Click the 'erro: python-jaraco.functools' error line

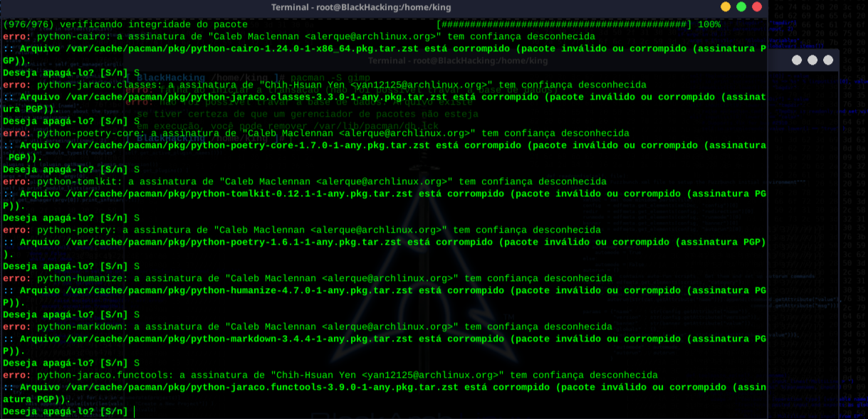330,375
